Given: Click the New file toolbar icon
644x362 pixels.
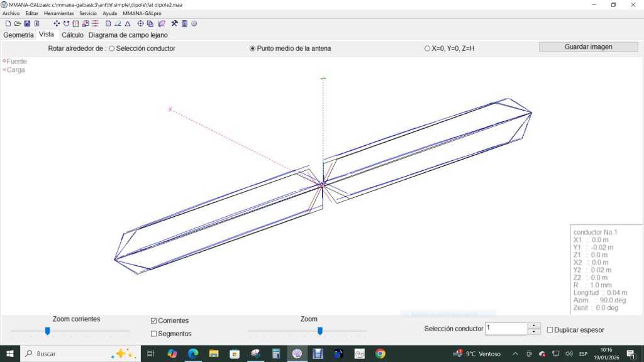Looking at the screenshot, I should point(8,23).
